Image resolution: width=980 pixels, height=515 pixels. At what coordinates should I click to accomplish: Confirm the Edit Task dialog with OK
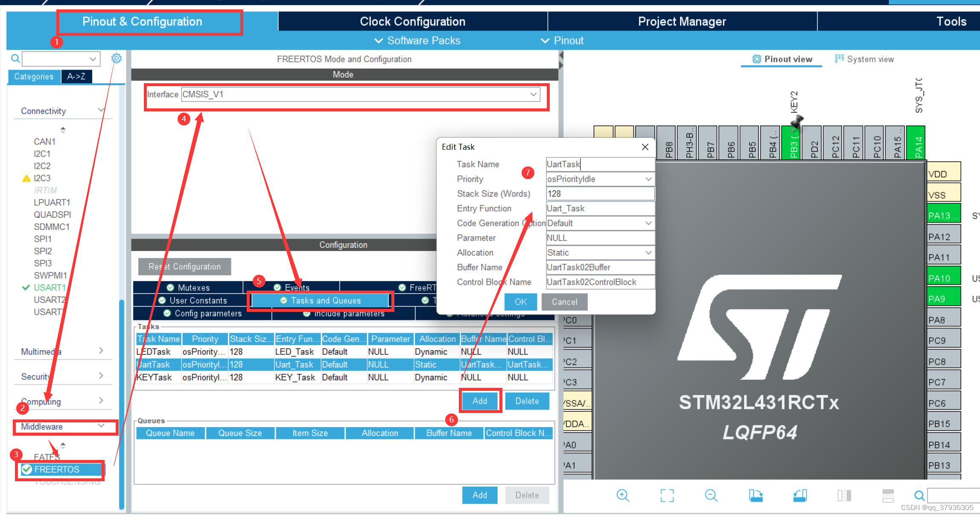point(520,302)
